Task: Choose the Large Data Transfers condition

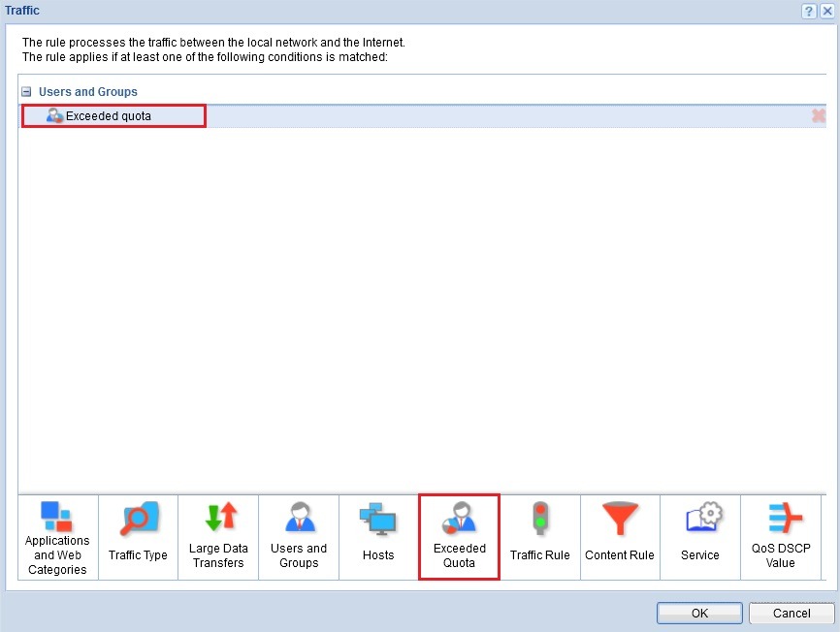Action: coord(218,537)
